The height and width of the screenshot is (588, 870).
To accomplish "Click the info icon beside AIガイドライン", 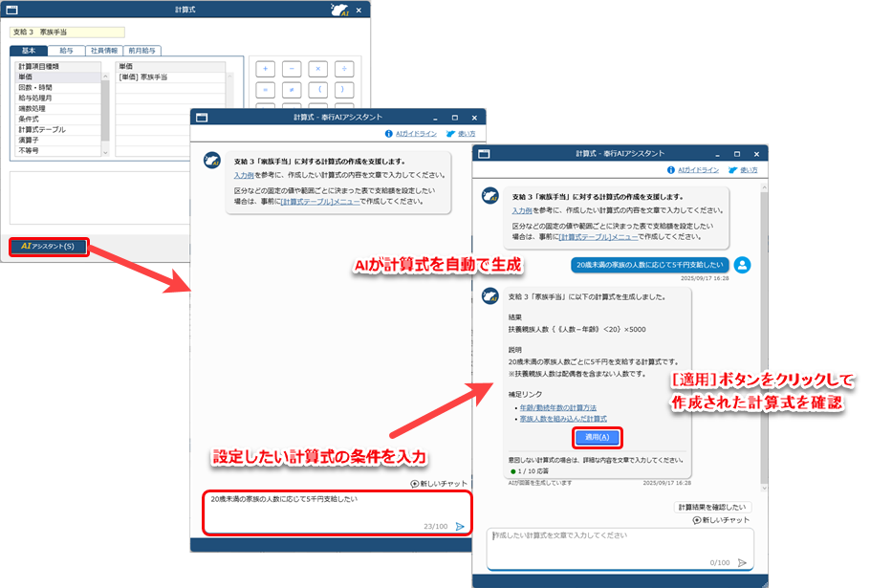I will [671, 170].
